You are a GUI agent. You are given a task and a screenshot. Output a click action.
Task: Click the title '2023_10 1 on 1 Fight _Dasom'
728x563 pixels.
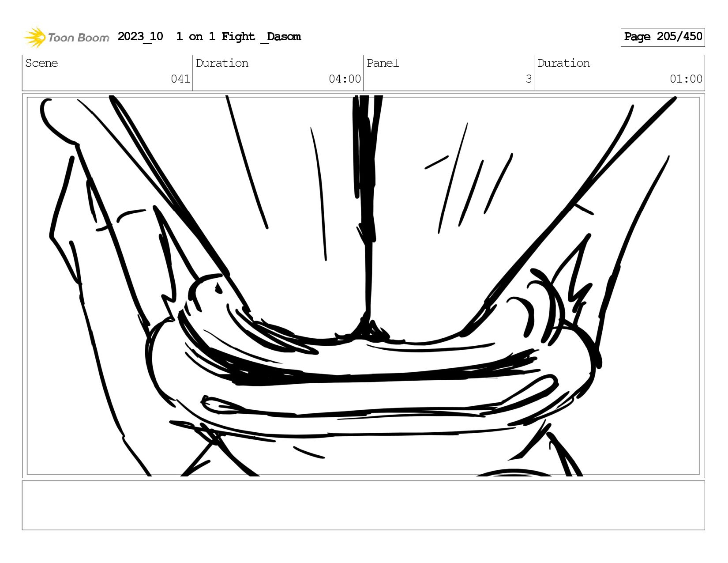[x=209, y=37]
